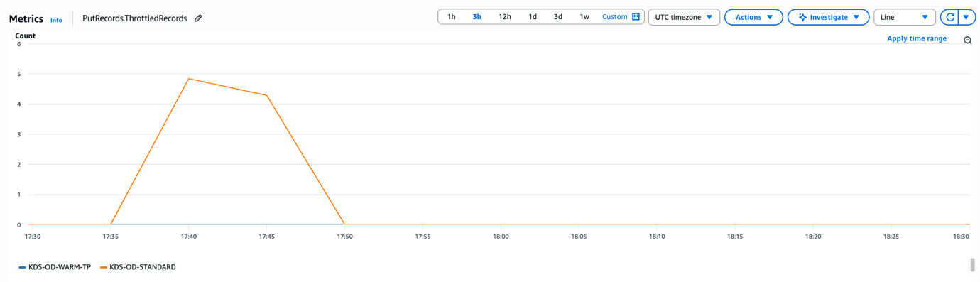This screenshot has height=282, width=980.
Task: Click the 17:50 time axis label
Action: (x=344, y=237)
